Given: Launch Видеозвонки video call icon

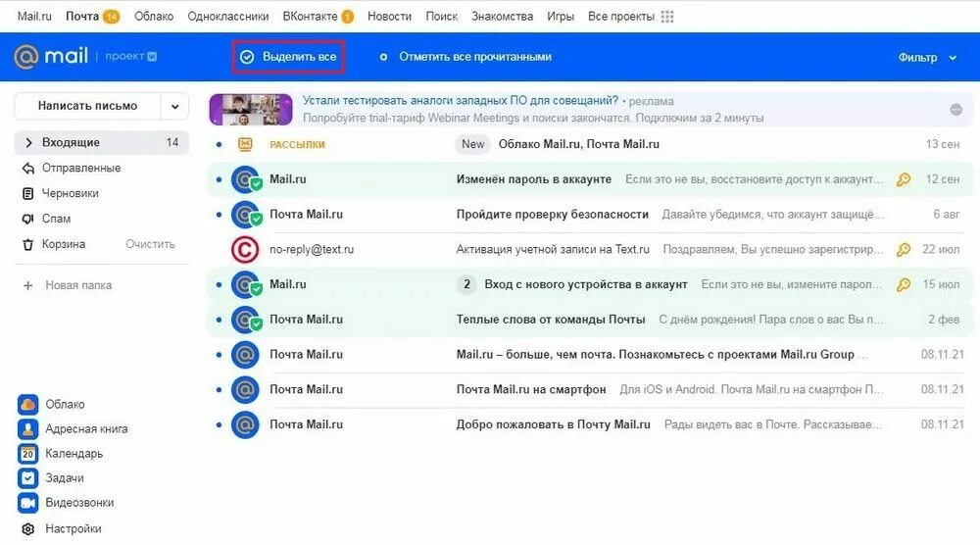Looking at the screenshot, I should tap(27, 503).
